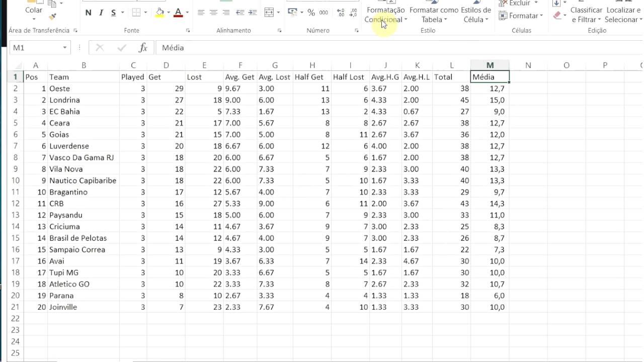Apply percent style format
The image size is (644, 362).
coord(311,13)
